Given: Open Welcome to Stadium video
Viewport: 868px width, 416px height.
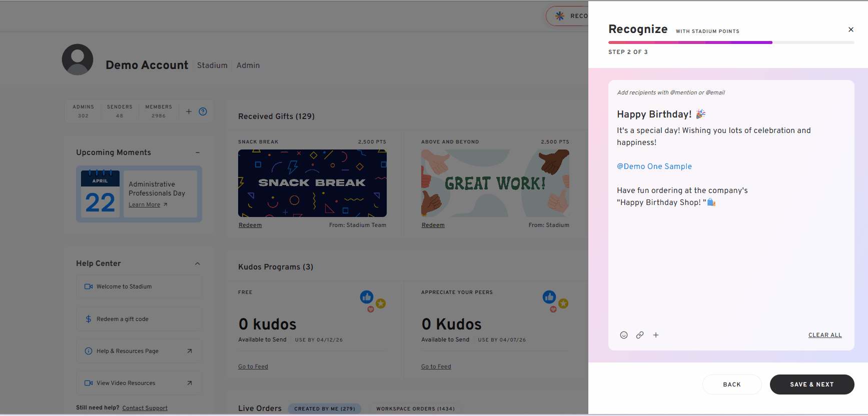Looking at the screenshot, I should click(139, 286).
